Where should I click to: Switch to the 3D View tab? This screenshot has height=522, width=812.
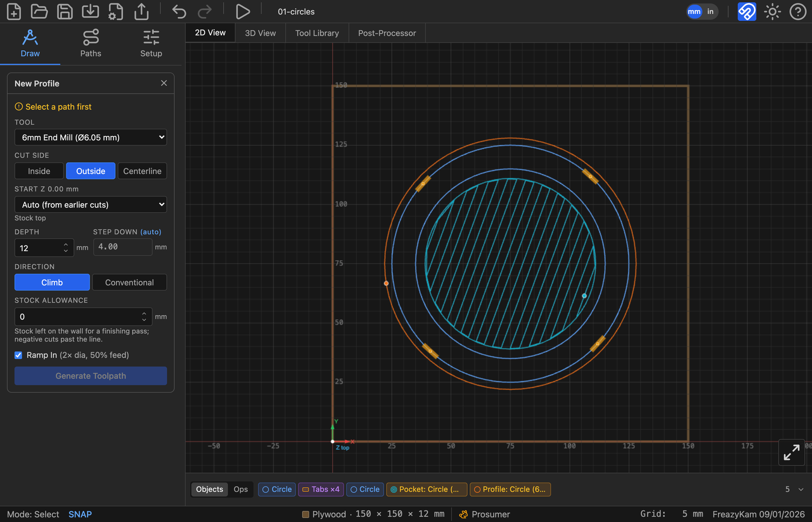tap(260, 33)
